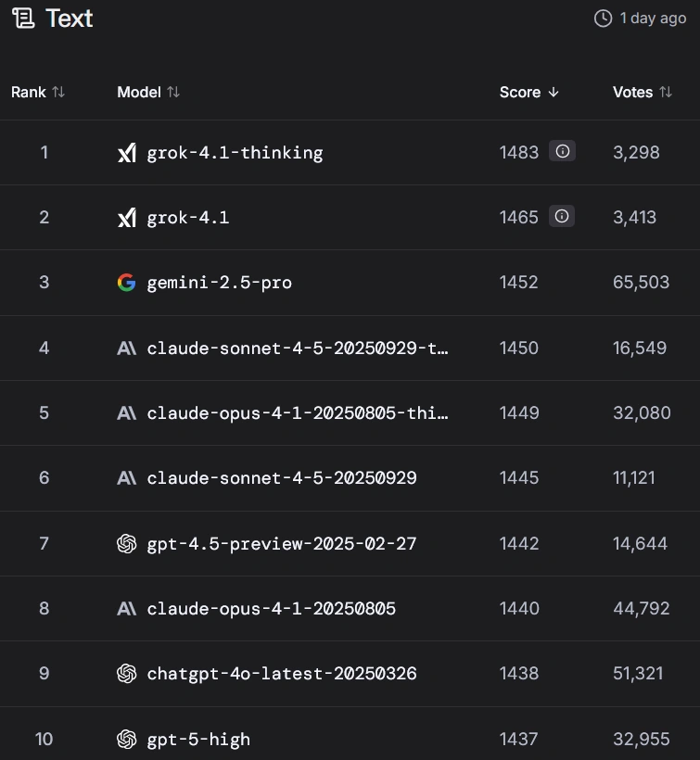
Task: Sort the leaderboard by Model name
Action: 148,92
